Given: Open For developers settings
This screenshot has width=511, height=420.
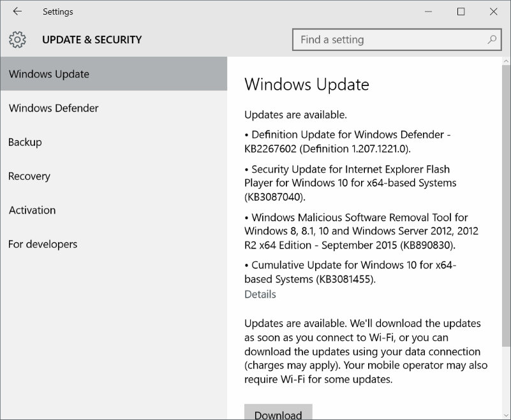Looking at the screenshot, I should [x=43, y=244].
